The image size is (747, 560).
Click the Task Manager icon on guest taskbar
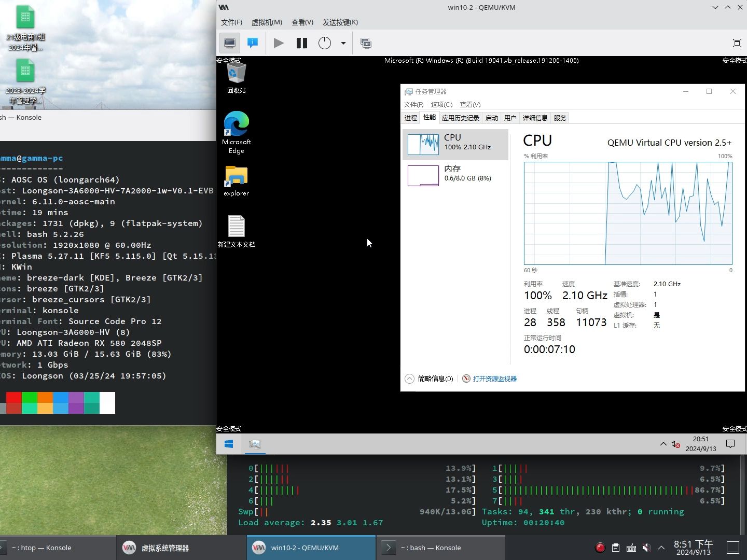coord(255,444)
